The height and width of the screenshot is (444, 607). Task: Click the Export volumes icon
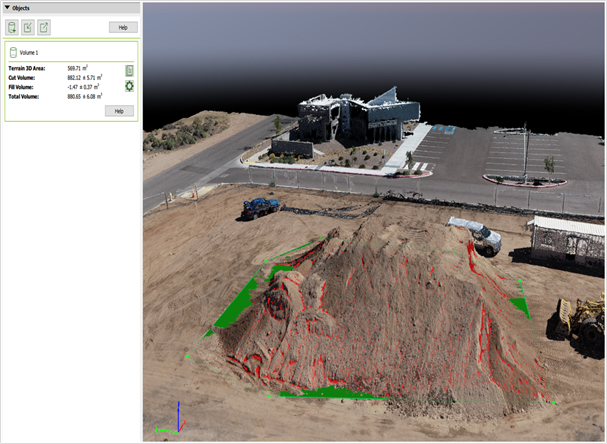(44, 27)
